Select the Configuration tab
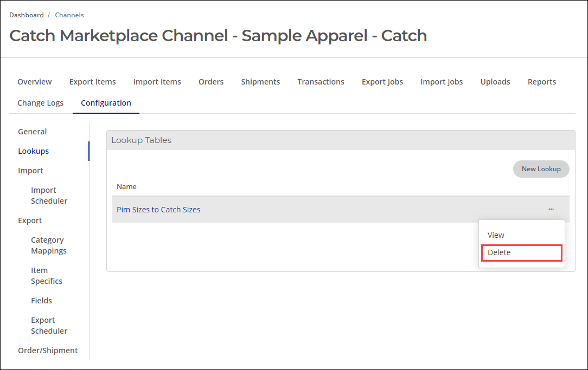Viewport: 588px width, 370px height. click(106, 103)
